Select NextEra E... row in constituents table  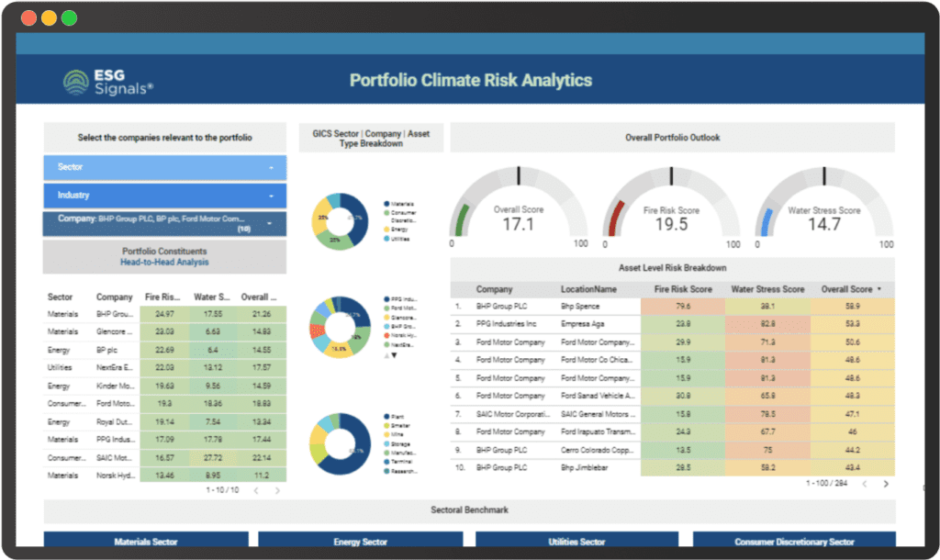tap(165, 367)
